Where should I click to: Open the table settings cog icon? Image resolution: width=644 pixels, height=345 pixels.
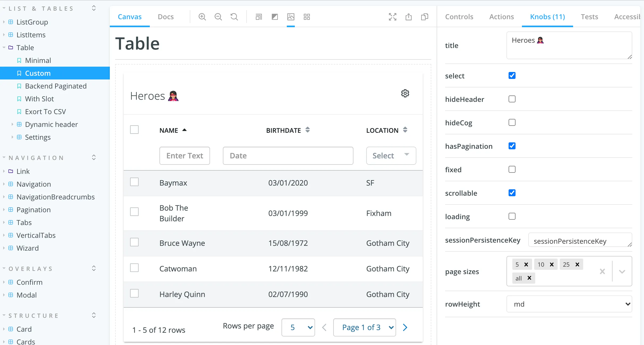point(405,93)
